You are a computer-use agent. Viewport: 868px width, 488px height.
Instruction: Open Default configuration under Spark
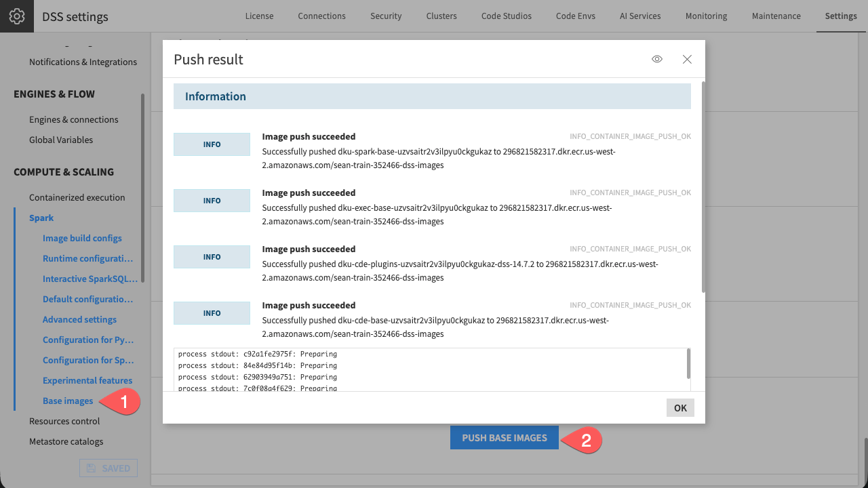tap(87, 299)
